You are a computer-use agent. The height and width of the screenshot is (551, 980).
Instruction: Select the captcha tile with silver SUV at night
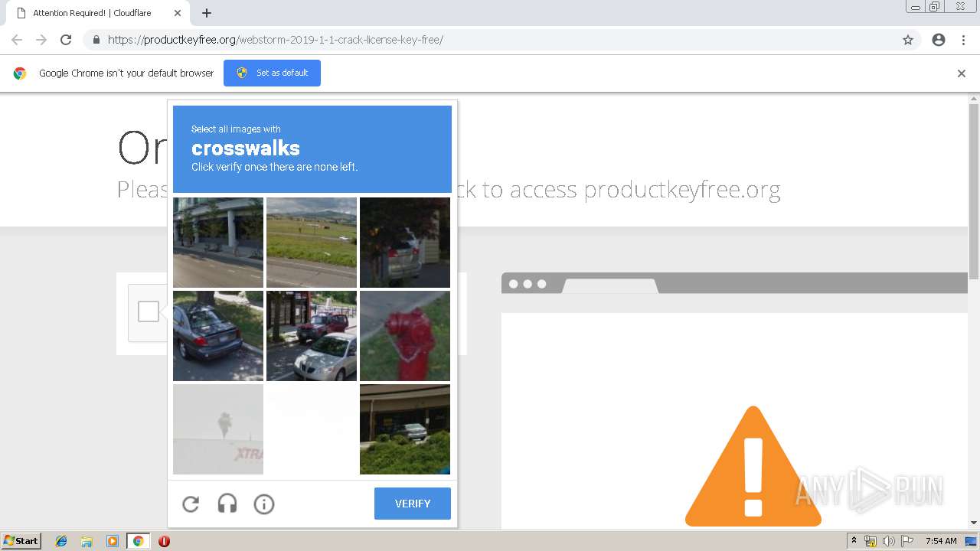pyautogui.click(x=405, y=243)
